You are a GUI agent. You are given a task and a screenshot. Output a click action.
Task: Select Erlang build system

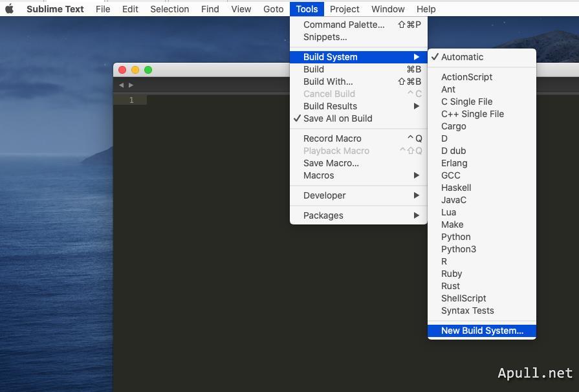(x=482, y=163)
